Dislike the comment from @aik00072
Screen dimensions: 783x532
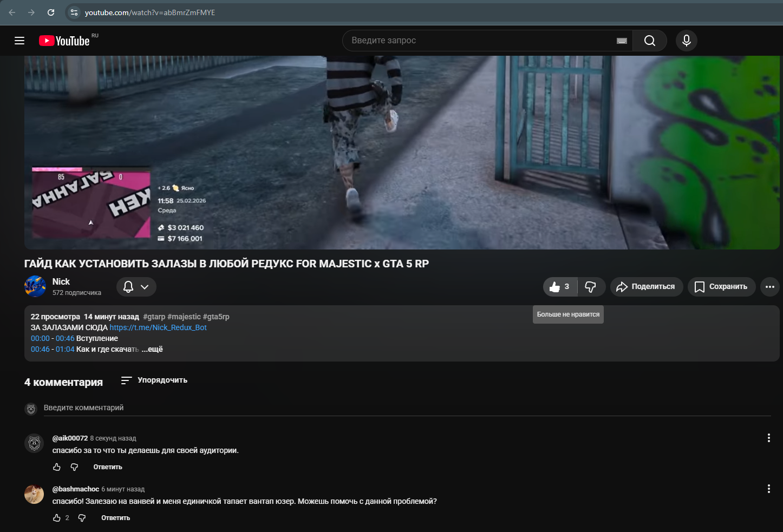(x=75, y=467)
